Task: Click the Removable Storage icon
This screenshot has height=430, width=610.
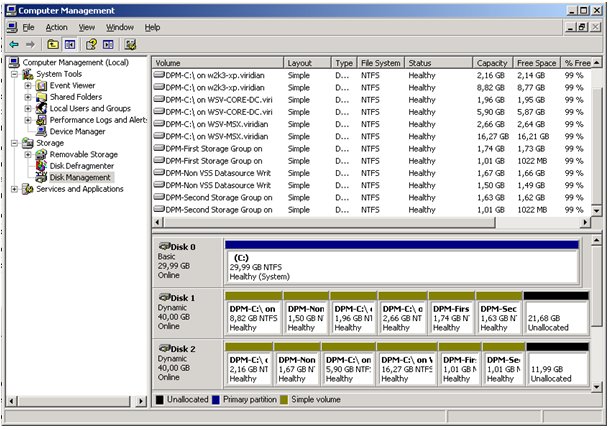Action: (41, 154)
